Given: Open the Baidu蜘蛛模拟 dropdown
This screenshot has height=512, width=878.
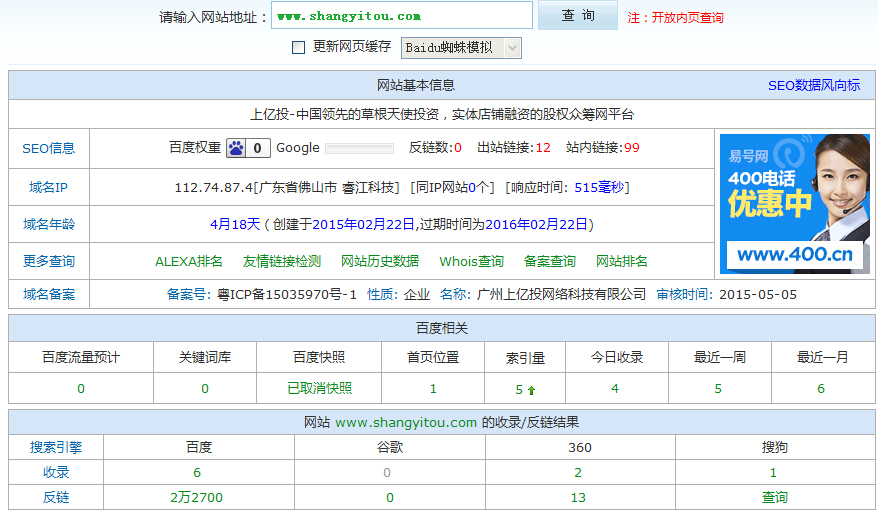Looking at the screenshot, I should tap(461, 48).
